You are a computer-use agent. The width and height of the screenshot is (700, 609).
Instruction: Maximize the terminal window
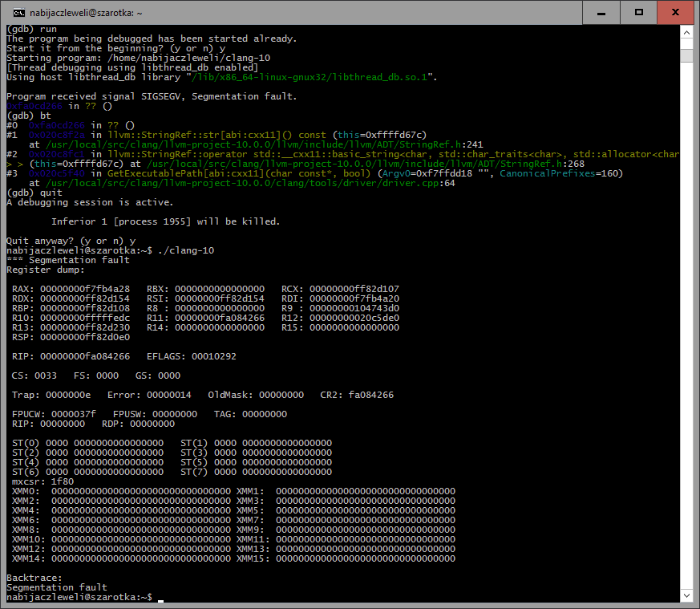pos(638,12)
